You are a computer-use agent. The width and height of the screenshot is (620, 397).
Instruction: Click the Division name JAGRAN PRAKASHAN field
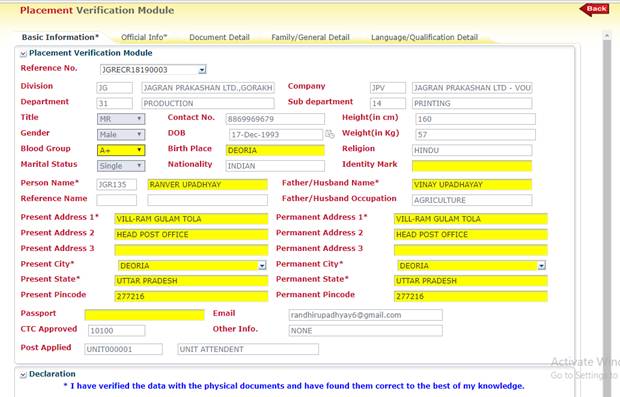point(208,88)
